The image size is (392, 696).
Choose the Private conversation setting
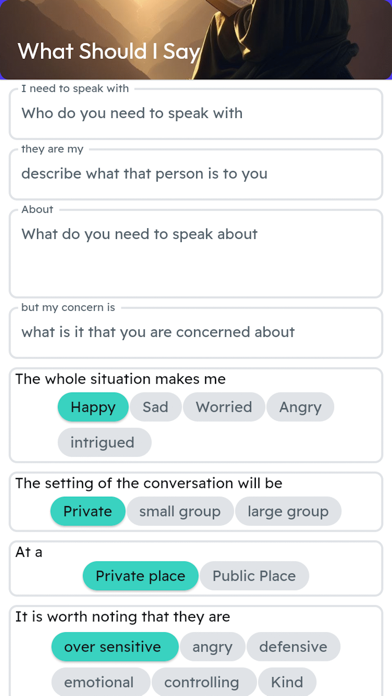coord(88,511)
